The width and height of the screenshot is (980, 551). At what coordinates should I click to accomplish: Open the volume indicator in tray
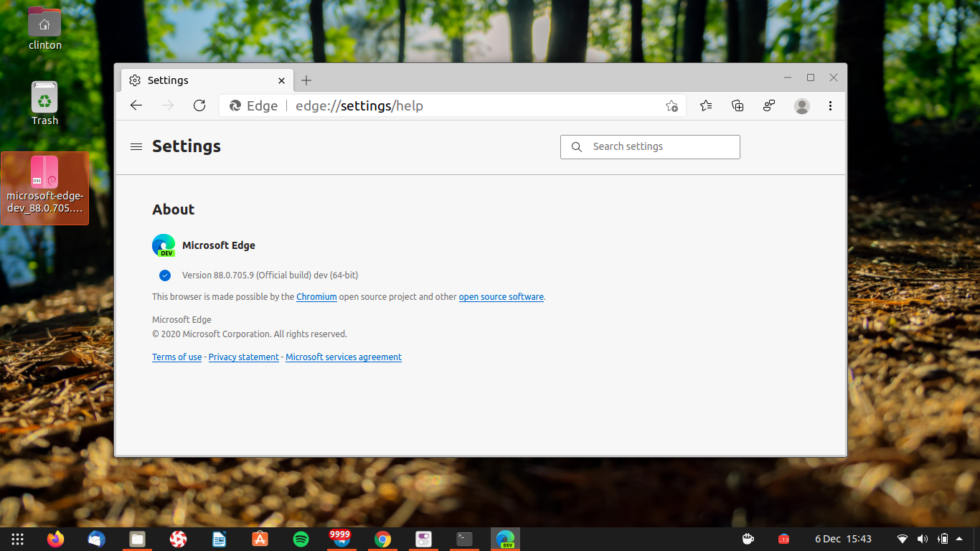coord(923,539)
